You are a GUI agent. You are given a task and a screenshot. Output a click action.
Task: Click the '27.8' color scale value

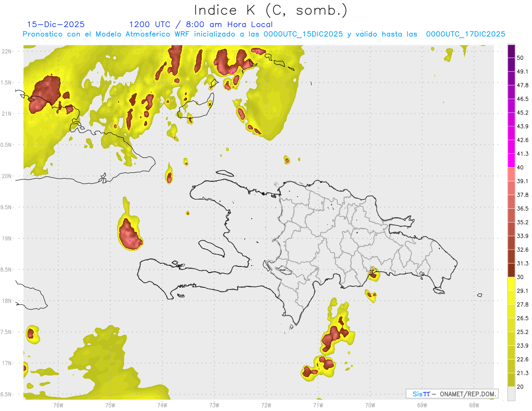pyautogui.click(x=523, y=304)
